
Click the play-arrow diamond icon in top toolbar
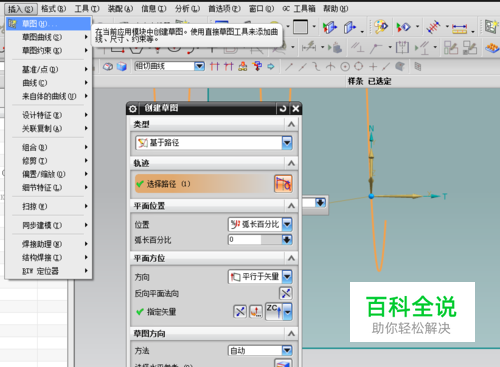pyautogui.click(x=403, y=27)
